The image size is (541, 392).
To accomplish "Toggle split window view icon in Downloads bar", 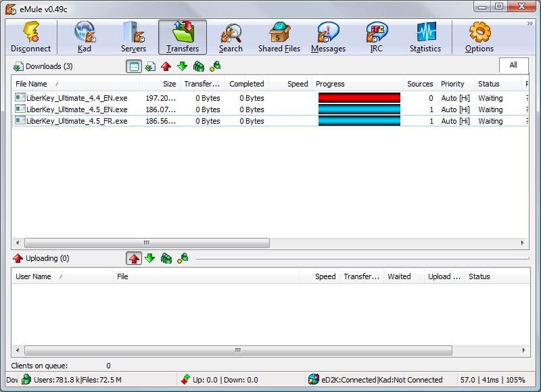I will pos(134,66).
